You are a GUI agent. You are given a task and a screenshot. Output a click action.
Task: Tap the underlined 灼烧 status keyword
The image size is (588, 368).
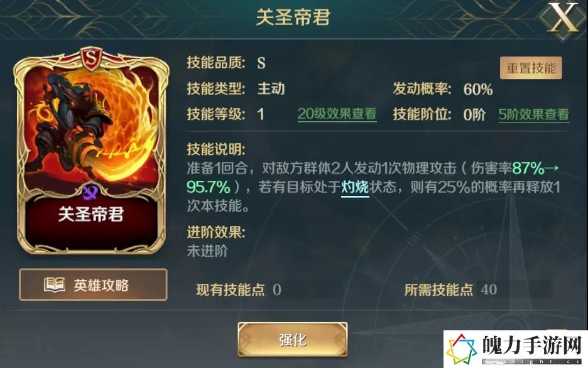click(x=355, y=187)
